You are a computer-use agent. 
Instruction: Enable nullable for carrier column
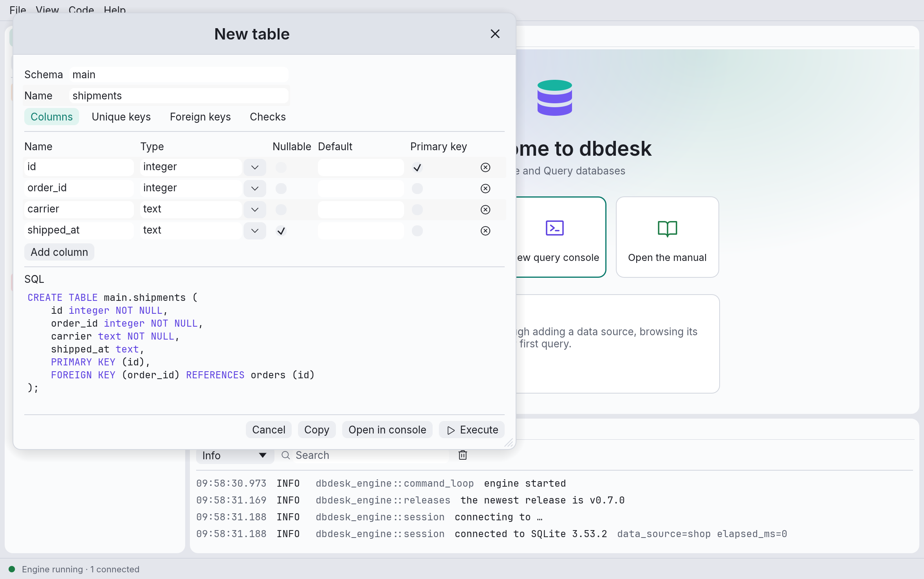pyautogui.click(x=281, y=210)
